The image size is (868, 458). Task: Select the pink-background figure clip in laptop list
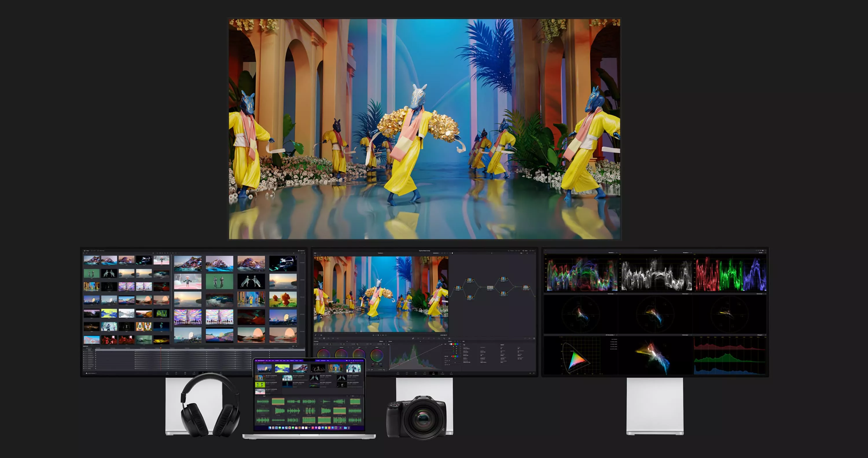[260, 392]
